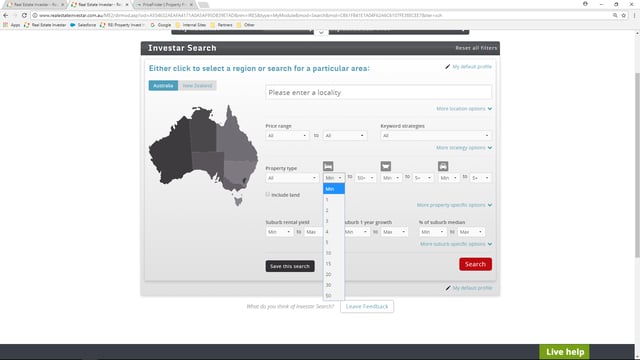Close the first Real Estate Investar tab
Viewport: 640px width, 360px height.
tap(62, 4)
